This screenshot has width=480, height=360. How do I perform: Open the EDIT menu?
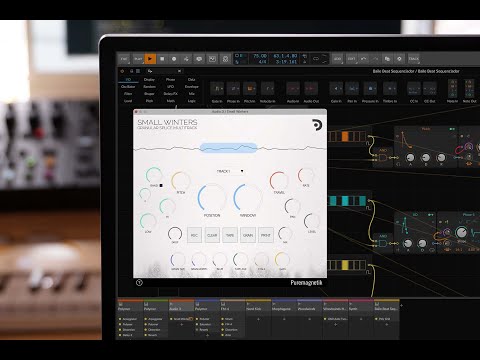(x=351, y=59)
